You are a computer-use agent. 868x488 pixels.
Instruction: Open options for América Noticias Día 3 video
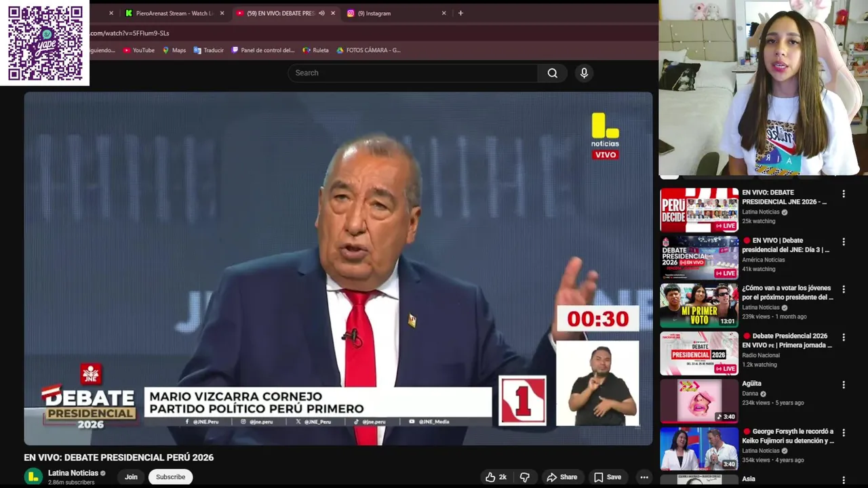(x=844, y=242)
